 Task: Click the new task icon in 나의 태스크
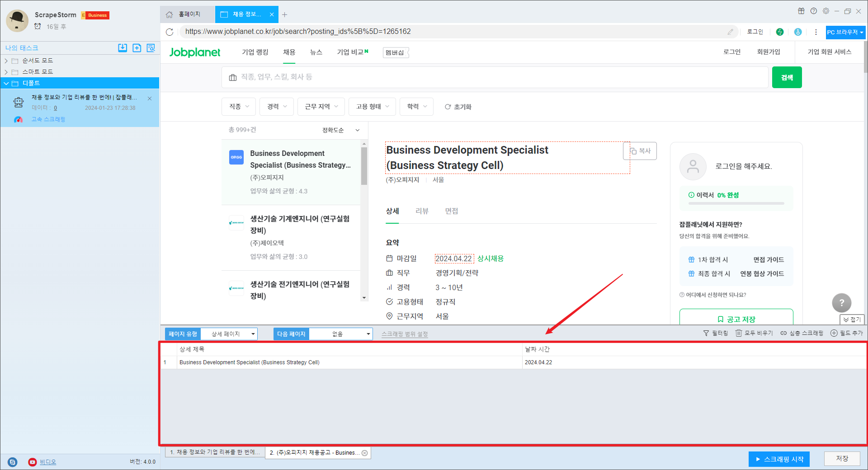[137, 48]
